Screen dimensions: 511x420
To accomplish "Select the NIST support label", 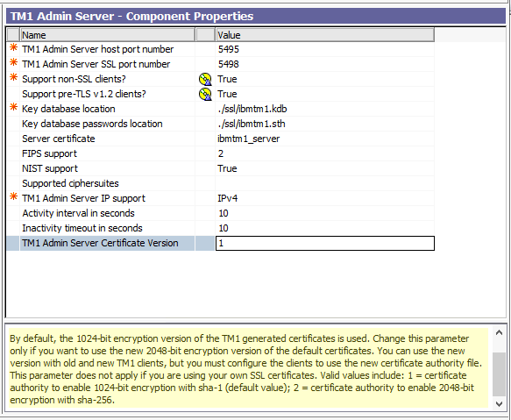I will pos(50,168).
